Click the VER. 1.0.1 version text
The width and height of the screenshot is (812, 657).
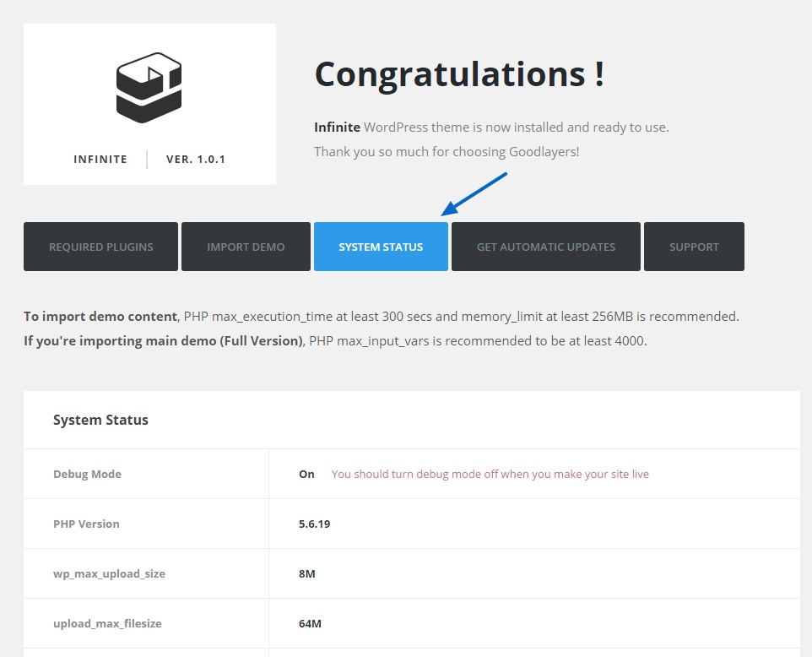196,159
